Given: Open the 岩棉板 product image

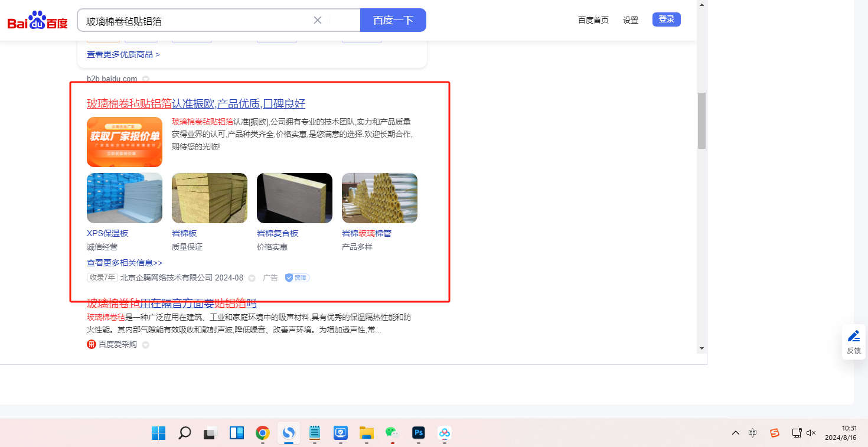Looking at the screenshot, I should click(210, 198).
